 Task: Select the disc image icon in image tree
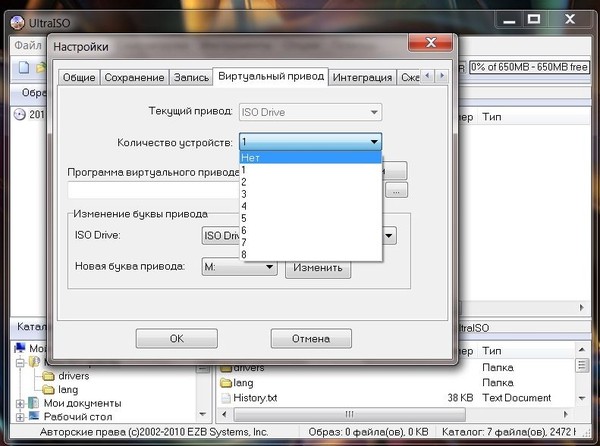[20, 114]
